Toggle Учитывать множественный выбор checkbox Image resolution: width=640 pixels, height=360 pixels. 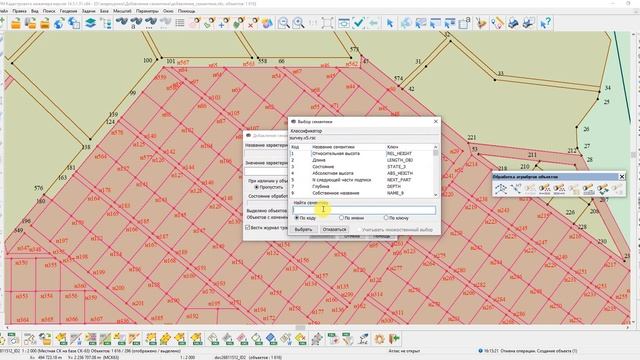[x=360, y=229]
